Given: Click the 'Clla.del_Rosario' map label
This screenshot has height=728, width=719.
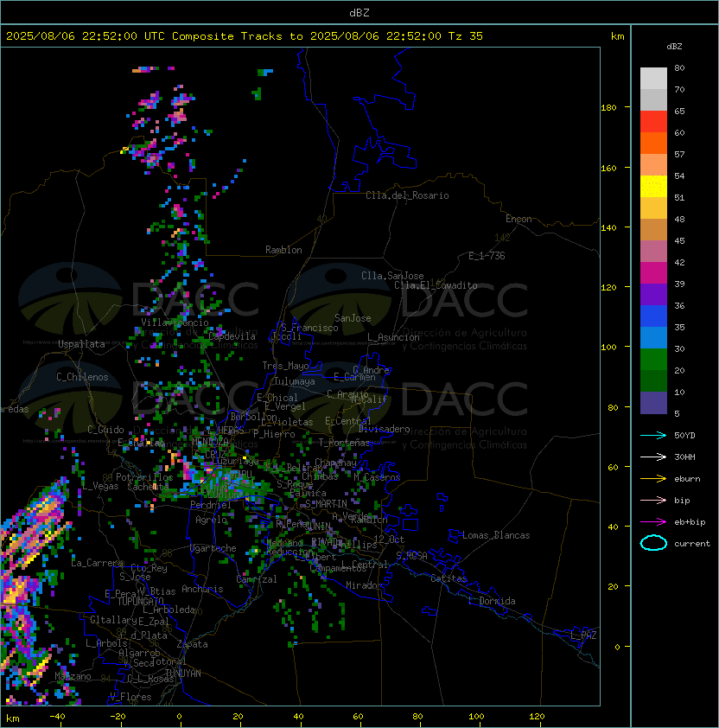Looking at the screenshot, I should (x=407, y=196).
